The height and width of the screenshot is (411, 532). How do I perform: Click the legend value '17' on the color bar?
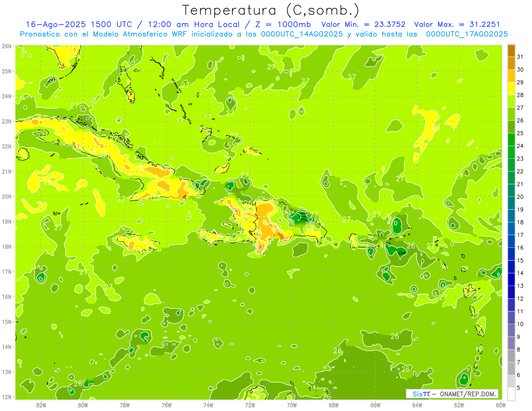(x=520, y=235)
